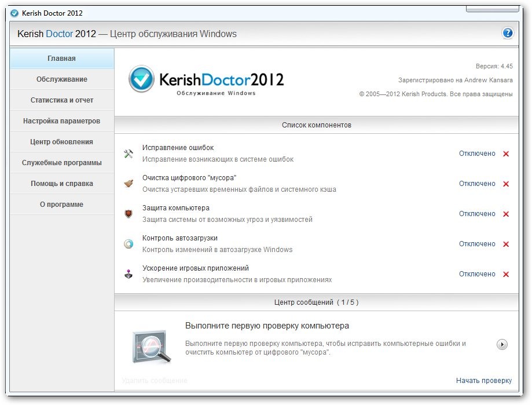Toggle Отключено status for Очистка цифрового мусора
Screen dimensions: 532x405
(477, 184)
